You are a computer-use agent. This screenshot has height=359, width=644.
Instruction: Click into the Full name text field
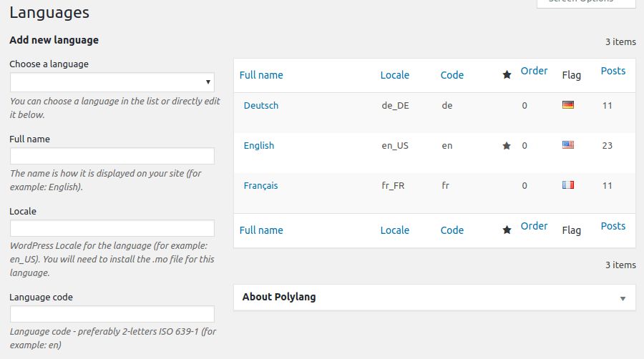pyautogui.click(x=112, y=156)
